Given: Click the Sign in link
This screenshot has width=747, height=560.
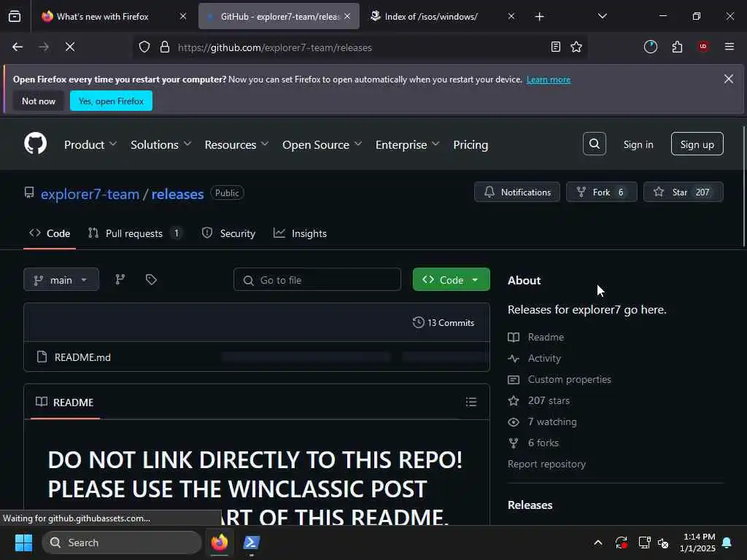Looking at the screenshot, I should coord(638,144).
